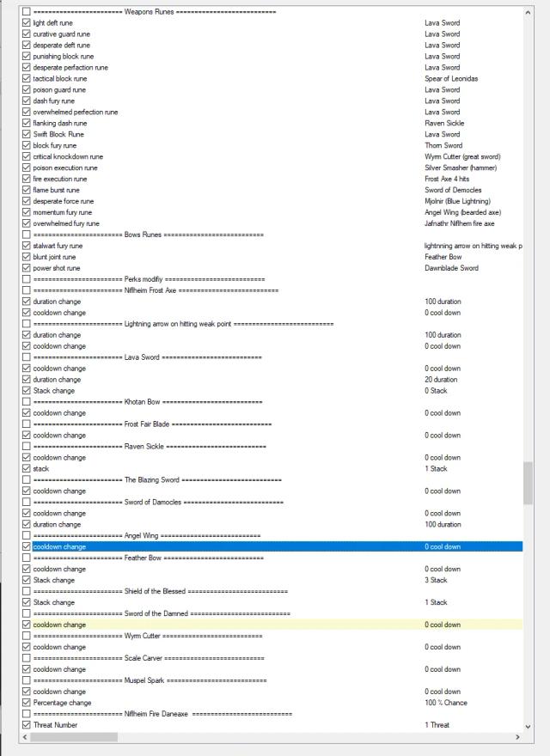Toggle Percentage change checkbox

point(27,703)
